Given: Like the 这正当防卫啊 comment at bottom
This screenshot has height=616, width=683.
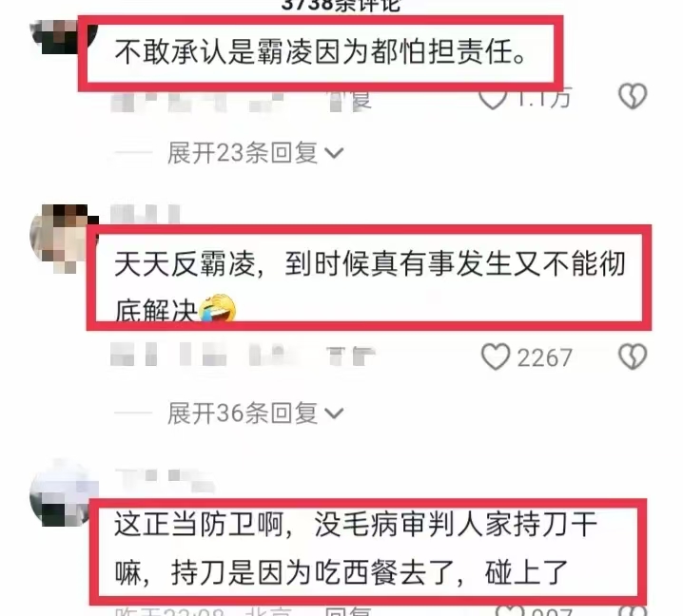Looking at the screenshot, I should click(x=511, y=610).
